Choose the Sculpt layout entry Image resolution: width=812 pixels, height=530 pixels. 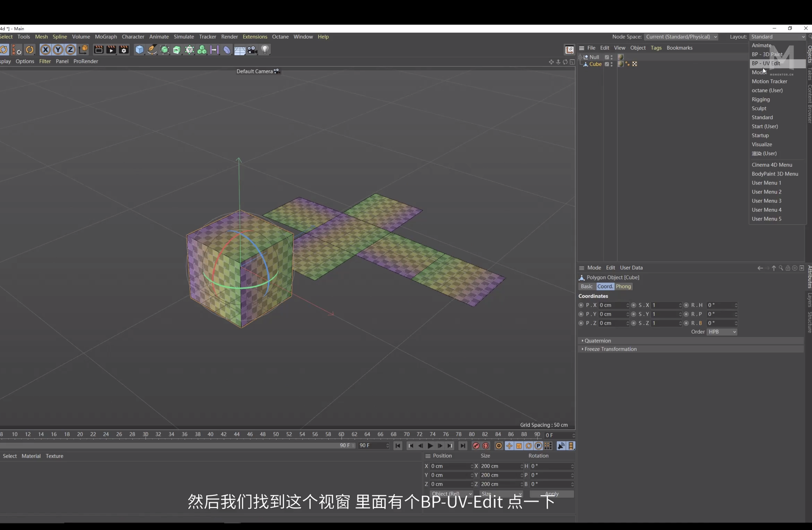[x=777, y=108]
